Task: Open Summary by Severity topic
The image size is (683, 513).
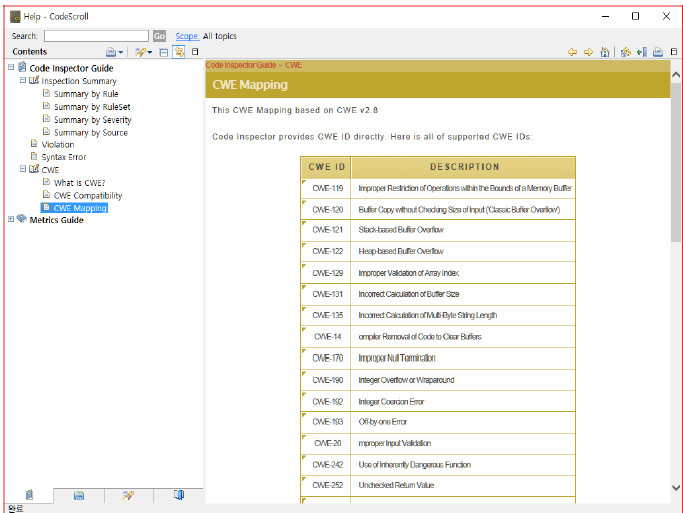Action: point(92,120)
